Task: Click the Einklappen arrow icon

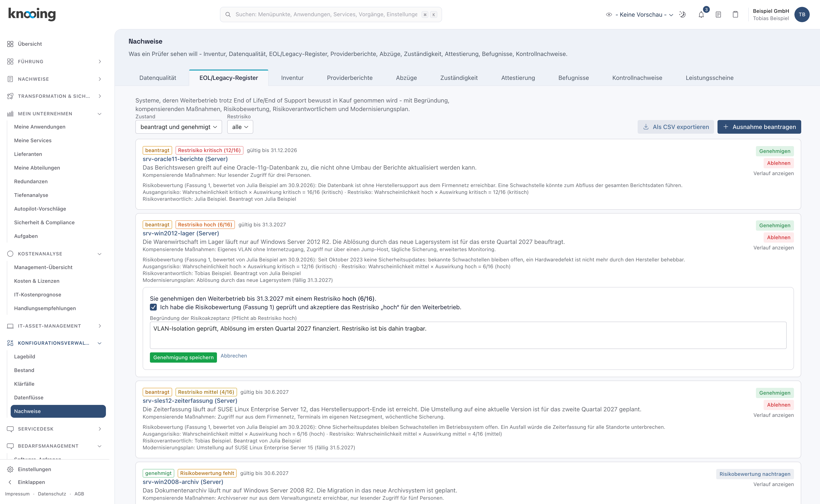Action: pyautogui.click(x=10, y=482)
